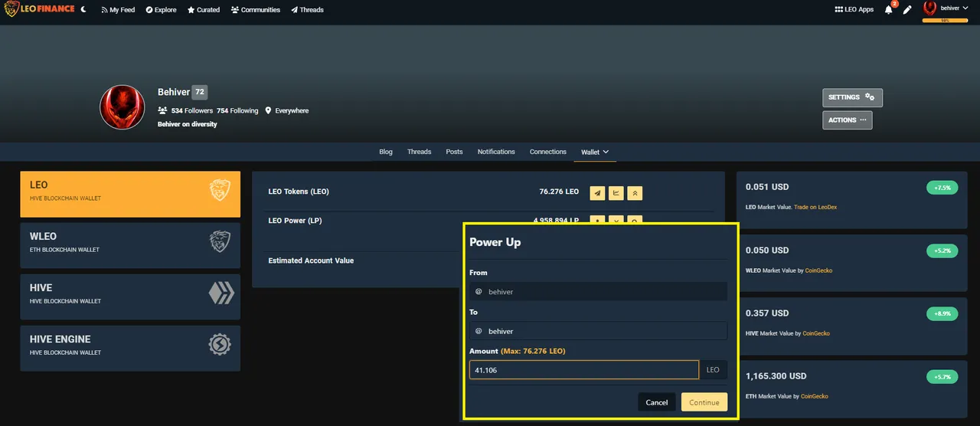Expand the Wallet tab dropdown
Viewport: 980px width, 426px height.
click(595, 152)
